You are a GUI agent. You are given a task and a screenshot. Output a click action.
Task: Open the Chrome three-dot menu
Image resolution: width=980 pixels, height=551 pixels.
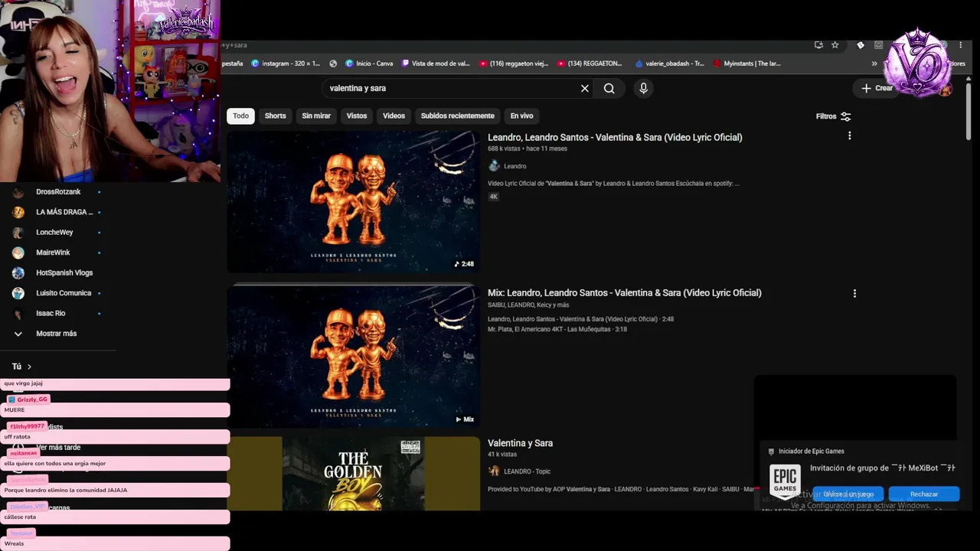pos(961,45)
